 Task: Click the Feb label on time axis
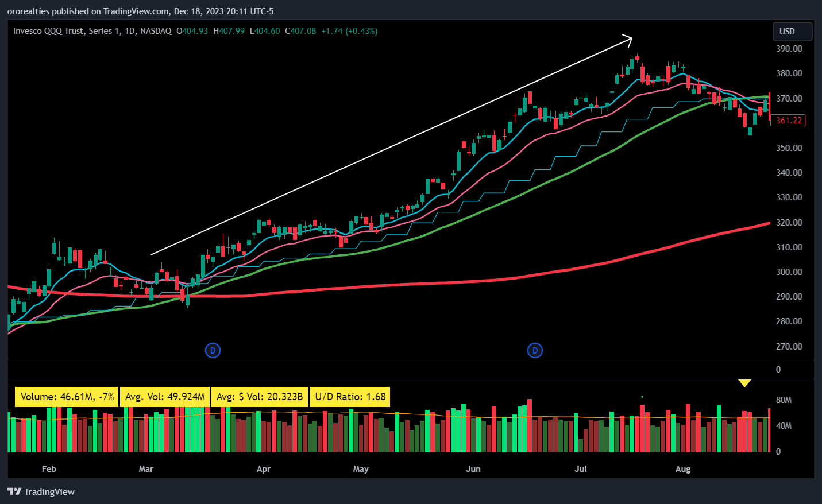pos(49,469)
